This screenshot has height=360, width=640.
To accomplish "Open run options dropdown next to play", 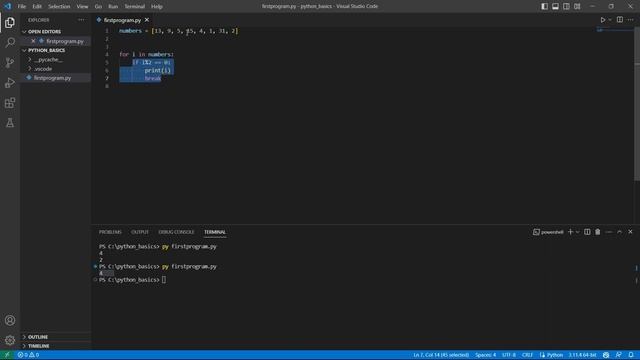I will click(x=610, y=20).
